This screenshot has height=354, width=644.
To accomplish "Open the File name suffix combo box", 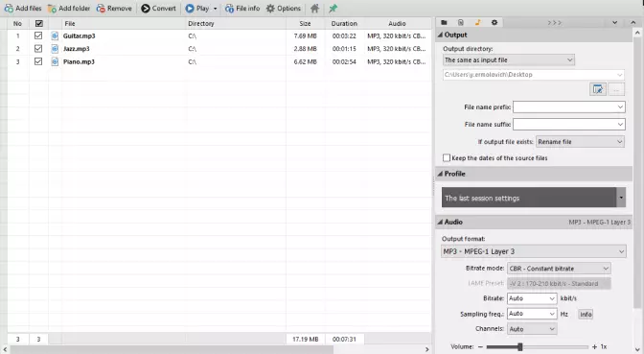I will [569, 125].
